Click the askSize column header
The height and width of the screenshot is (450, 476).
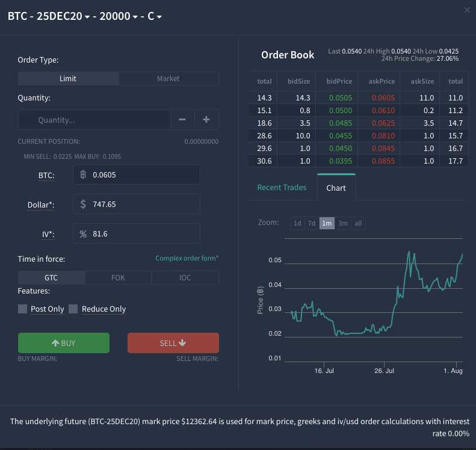422,81
